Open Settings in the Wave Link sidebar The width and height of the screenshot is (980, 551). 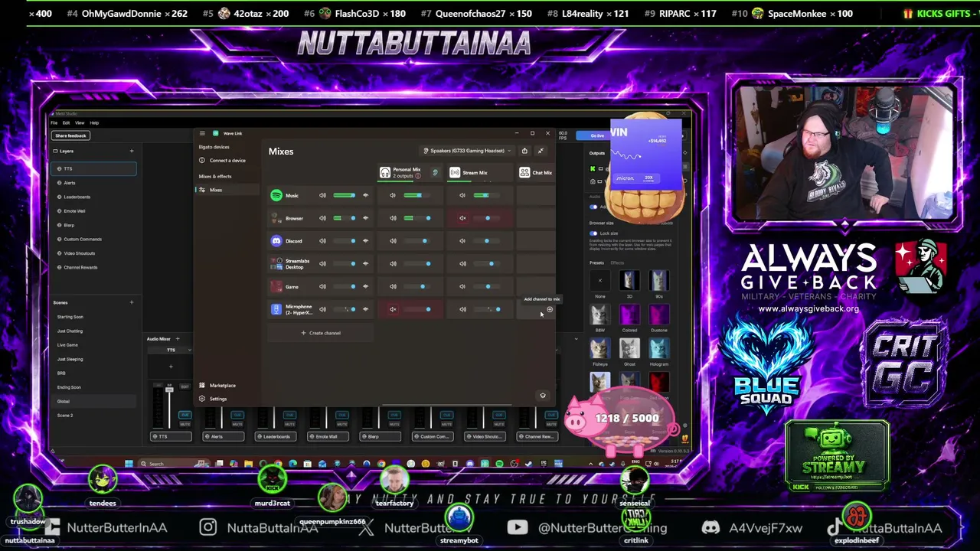click(218, 399)
